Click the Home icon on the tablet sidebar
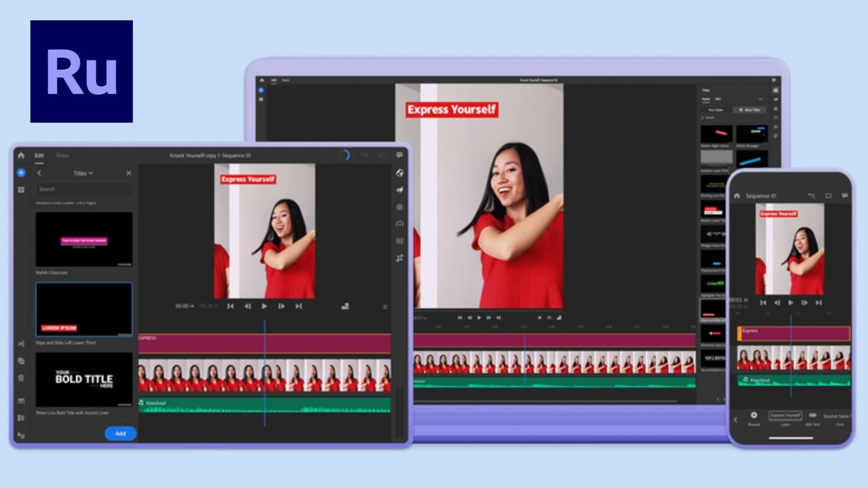 pyautogui.click(x=21, y=156)
